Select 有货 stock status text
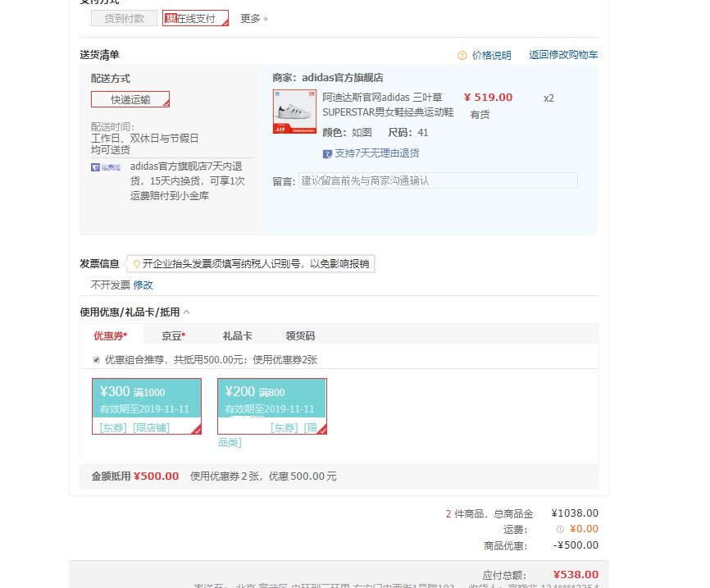 [480, 115]
